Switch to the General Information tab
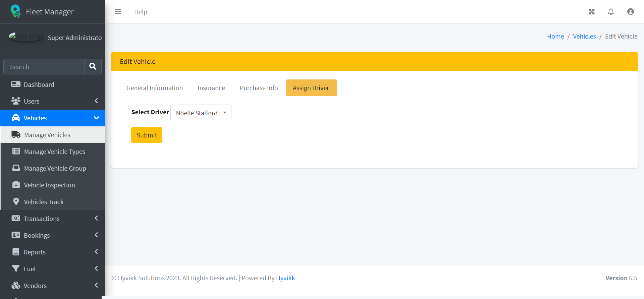Viewport: 644px width, 299px height. pos(154,88)
